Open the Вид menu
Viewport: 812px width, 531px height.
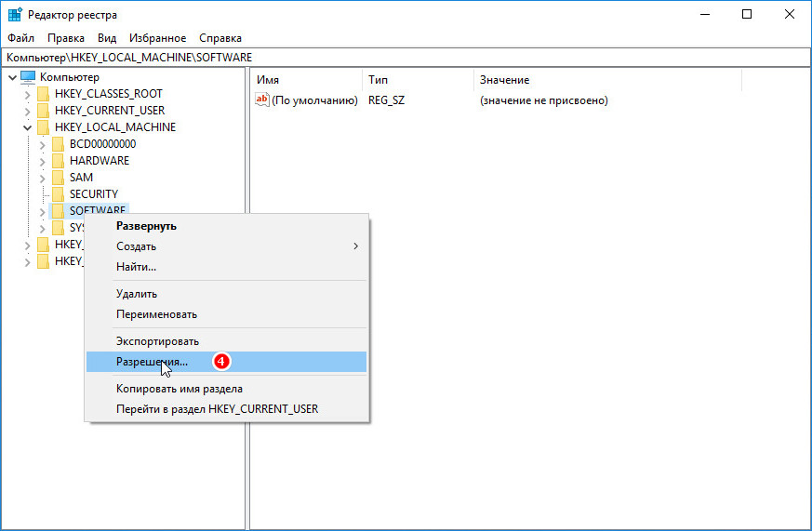(x=107, y=38)
